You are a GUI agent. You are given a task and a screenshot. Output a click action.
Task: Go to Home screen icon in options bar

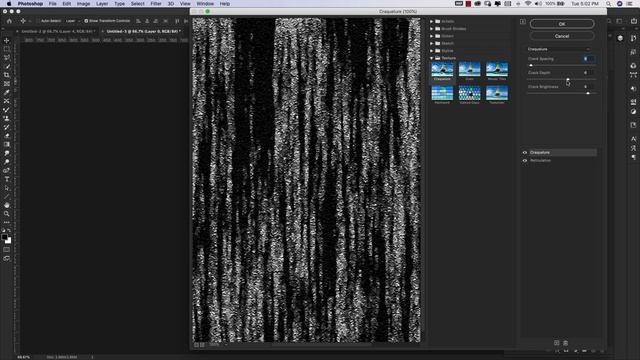click(x=9, y=21)
